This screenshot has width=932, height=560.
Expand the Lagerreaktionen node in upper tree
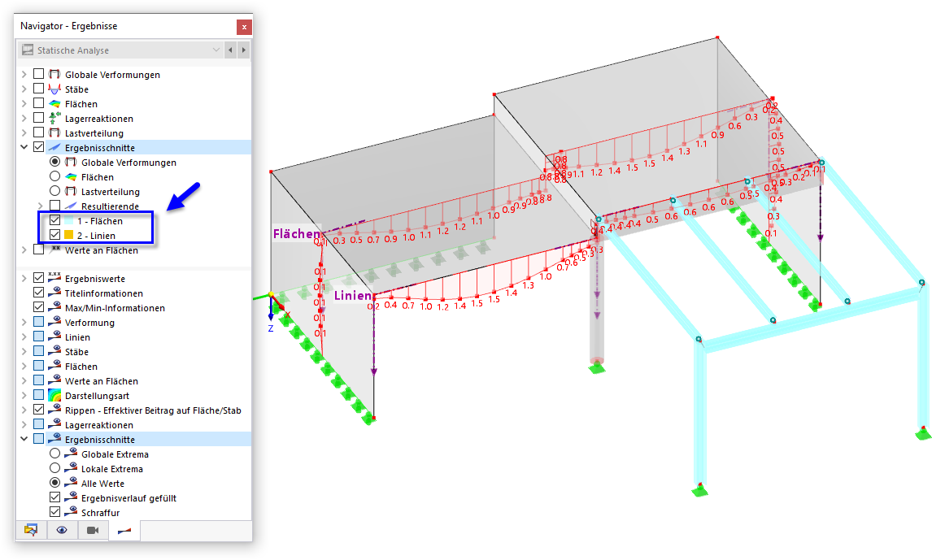point(24,118)
